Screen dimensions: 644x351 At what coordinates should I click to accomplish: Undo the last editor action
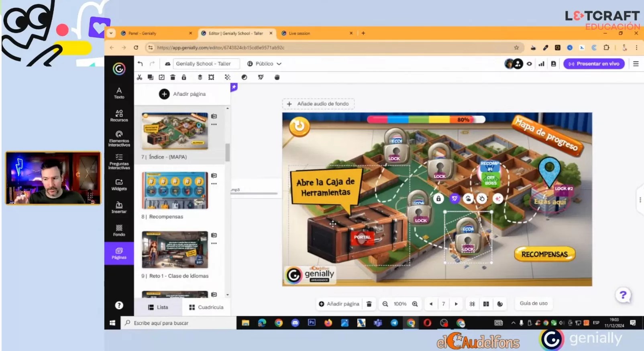point(140,63)
